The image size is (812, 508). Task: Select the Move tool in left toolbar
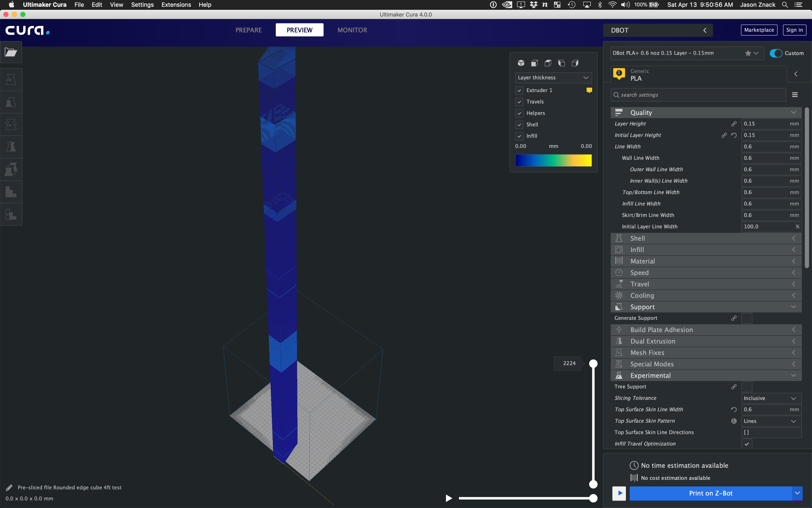click(11, 80)
